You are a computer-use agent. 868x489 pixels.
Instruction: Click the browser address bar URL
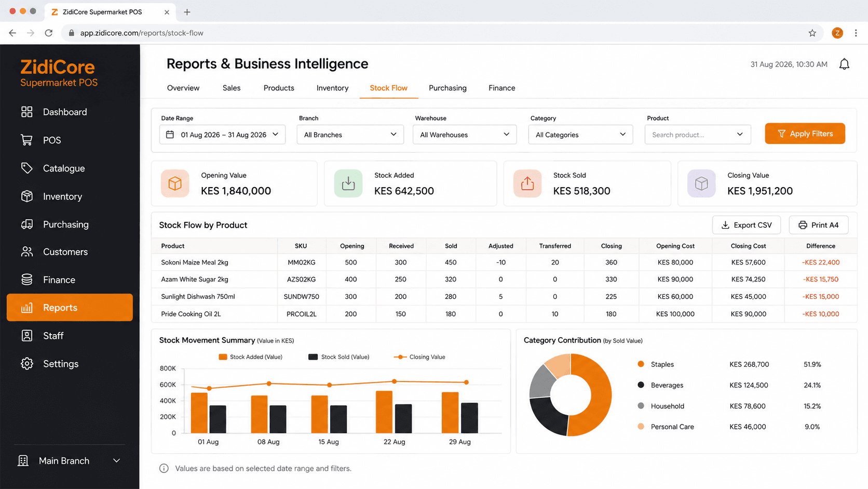pos(142,33)
